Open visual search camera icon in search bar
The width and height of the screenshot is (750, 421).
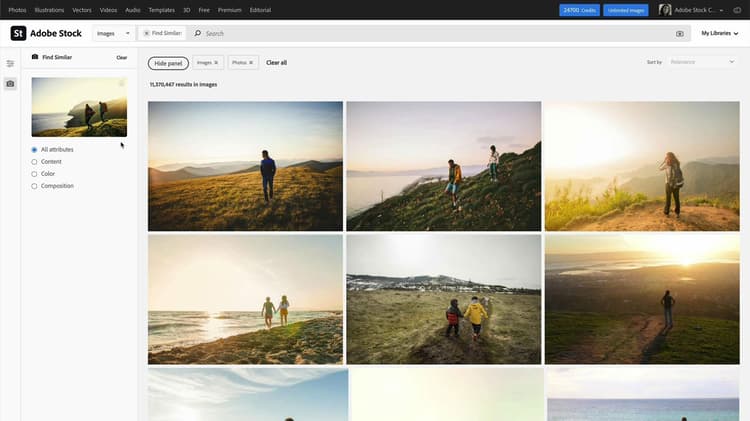click(x=680, y=33)
